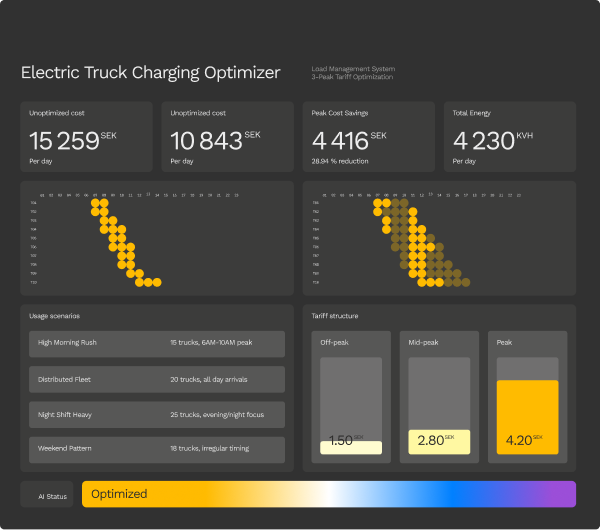Open the 15 259 SEK unoptimized cost card
This screenshot has width=600, height=530.
pos(87,137)
